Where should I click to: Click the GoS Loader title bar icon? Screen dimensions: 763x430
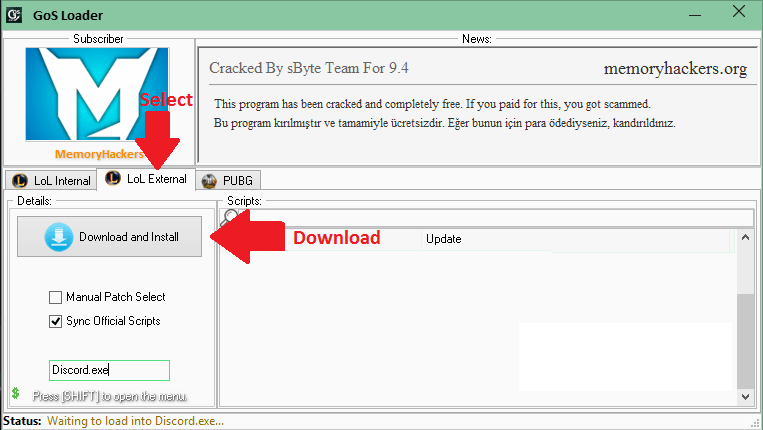(x=14, y=15)
